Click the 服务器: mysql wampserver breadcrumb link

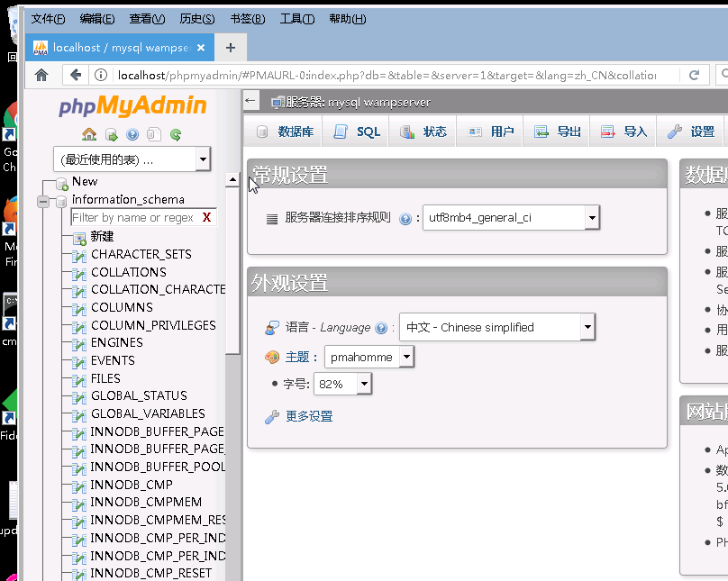point(358,102)
